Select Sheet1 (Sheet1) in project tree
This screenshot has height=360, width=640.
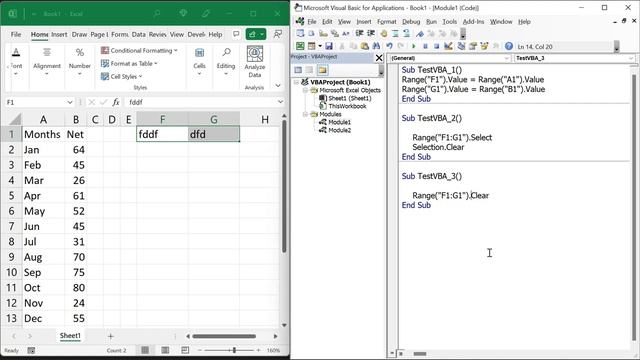tap(350, 98)
